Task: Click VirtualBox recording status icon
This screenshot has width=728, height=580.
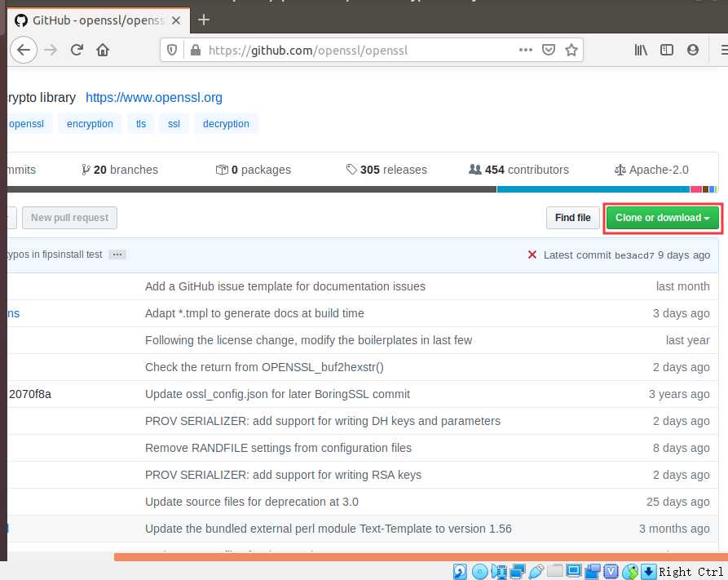Action: point(593,571)
